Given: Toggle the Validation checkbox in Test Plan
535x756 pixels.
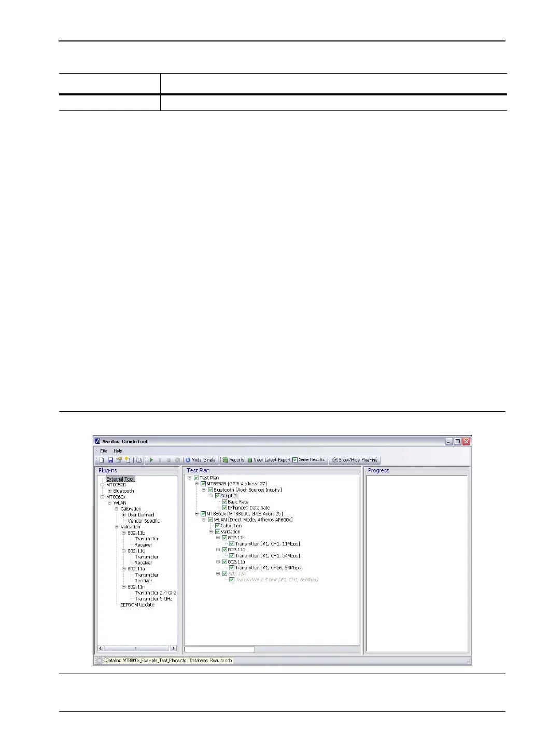Looking at the screenshot, I should pyautogui.click(x=217, y=531).
